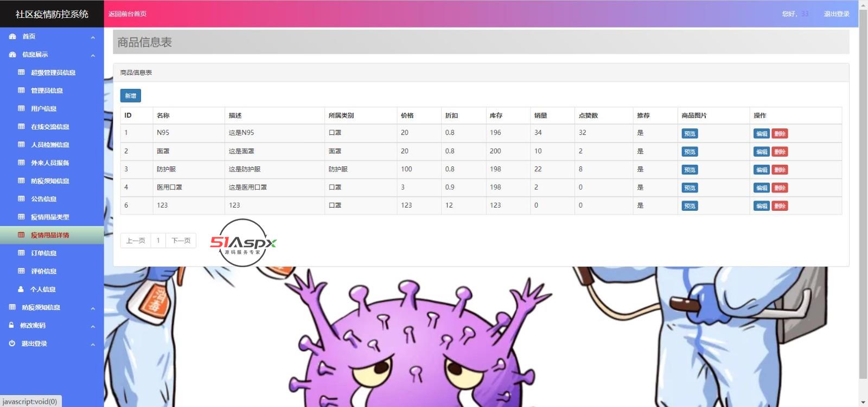Viewport: 868px width, 407px height.
Task: Delete the product with ID 6
Action: click(780, 206)
